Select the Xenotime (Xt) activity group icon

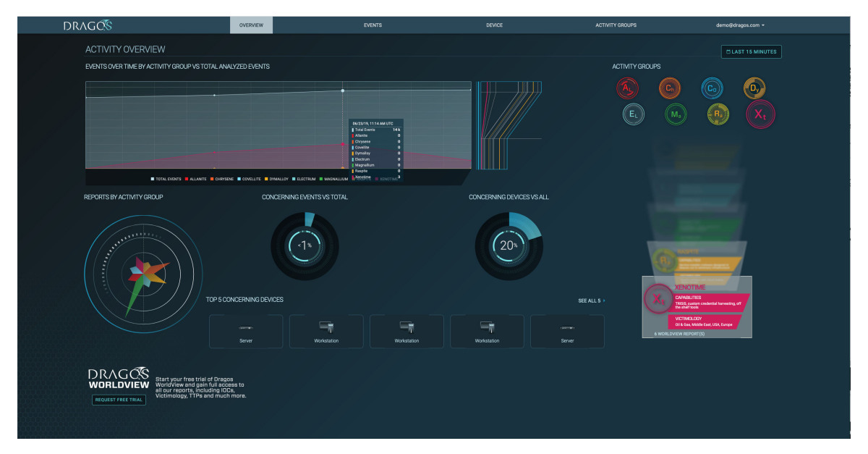click(x=759, y=113)
